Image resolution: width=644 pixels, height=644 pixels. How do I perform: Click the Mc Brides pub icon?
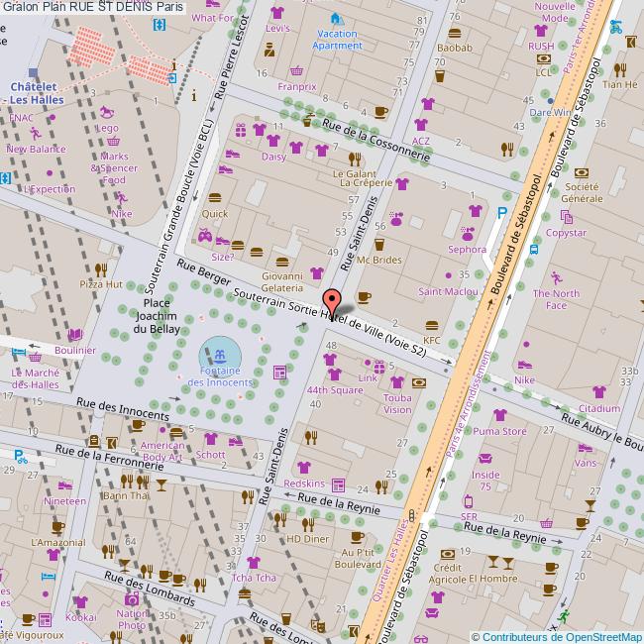click(x=378, y=244)
